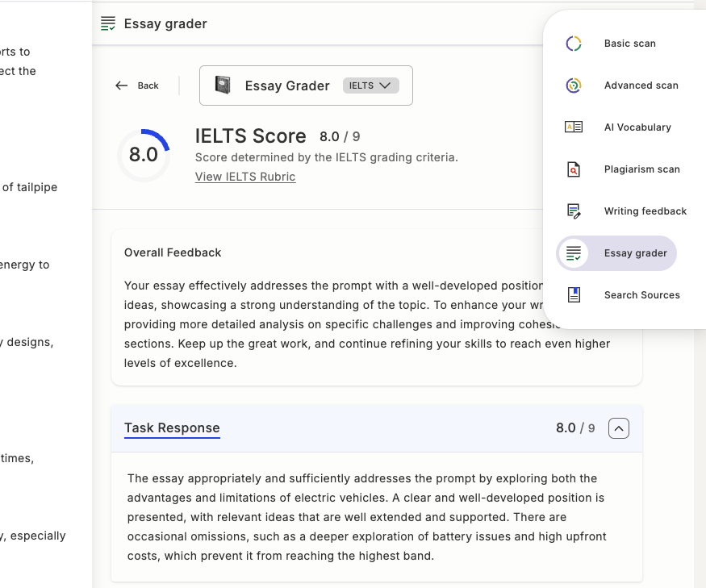Click the Essay Grader book icon
This screenshot has height=588, width=706.
[223, 85]
